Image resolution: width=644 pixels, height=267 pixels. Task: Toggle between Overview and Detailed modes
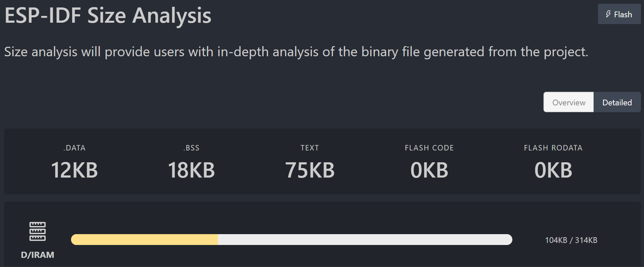pyautogui.click(x=592, y=102)
